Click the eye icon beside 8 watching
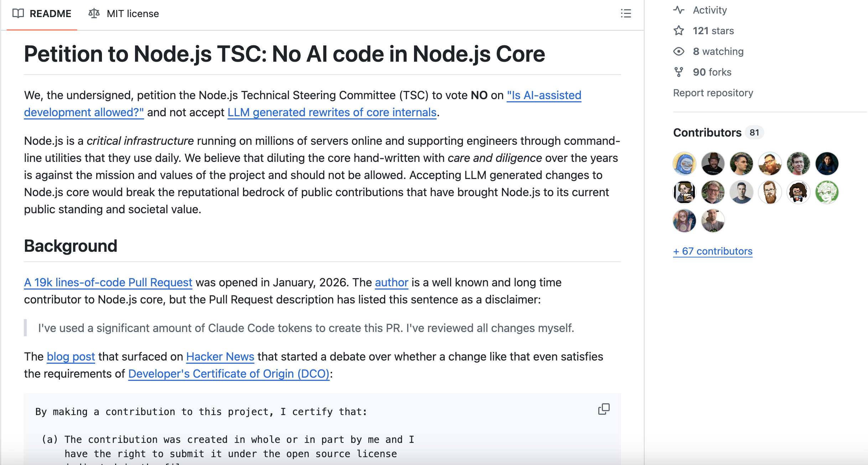 point(679,51)
